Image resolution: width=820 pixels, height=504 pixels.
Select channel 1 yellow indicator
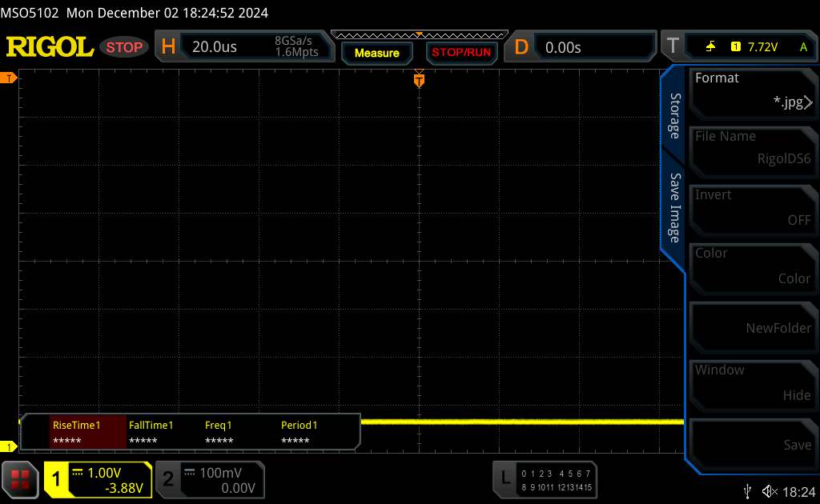coord(57,479)
